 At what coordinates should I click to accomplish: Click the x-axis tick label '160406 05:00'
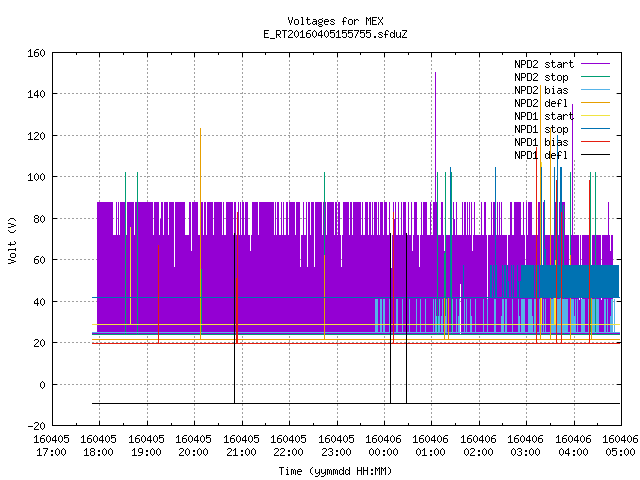[620, 445]
